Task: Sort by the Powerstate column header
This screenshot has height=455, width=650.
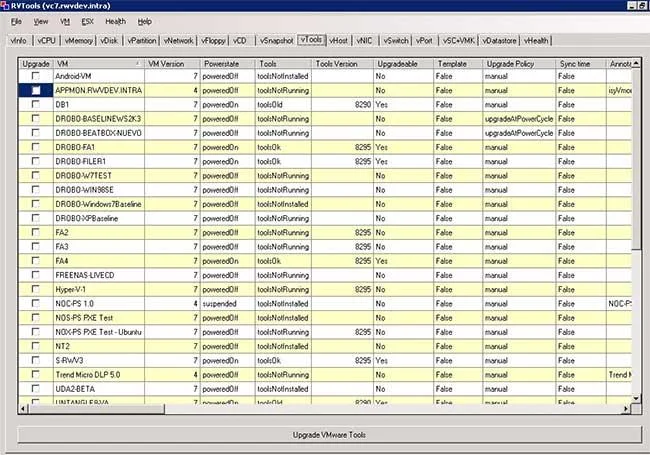Action: (x=228, y=64)
